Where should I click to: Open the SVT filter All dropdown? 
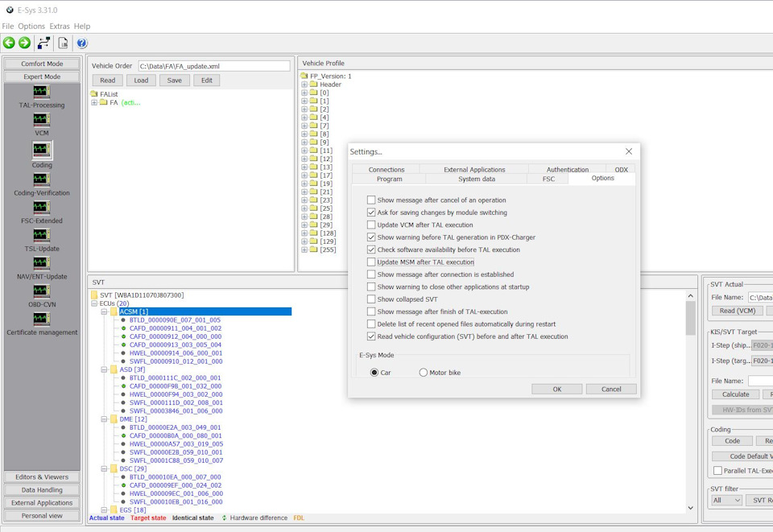tap(726, 500)
